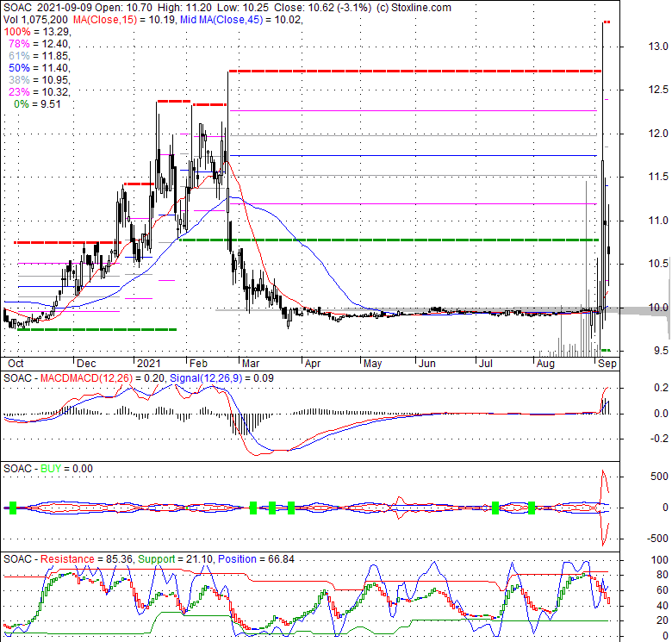Click the 100 label on oscillator axis
The height and width of the screenshot is (642, 672).
click(x=659, y=560)
